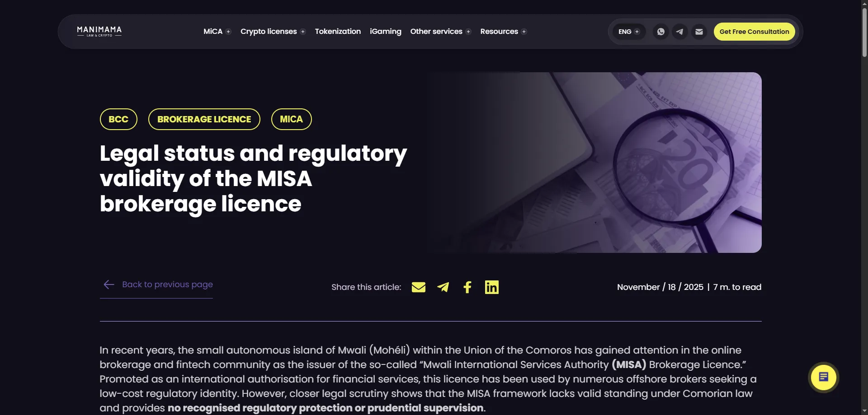Viewport: 868px width, 415px height.
Task: Expand the Resources menu plus icon
Action: click(x=524, y=32)
